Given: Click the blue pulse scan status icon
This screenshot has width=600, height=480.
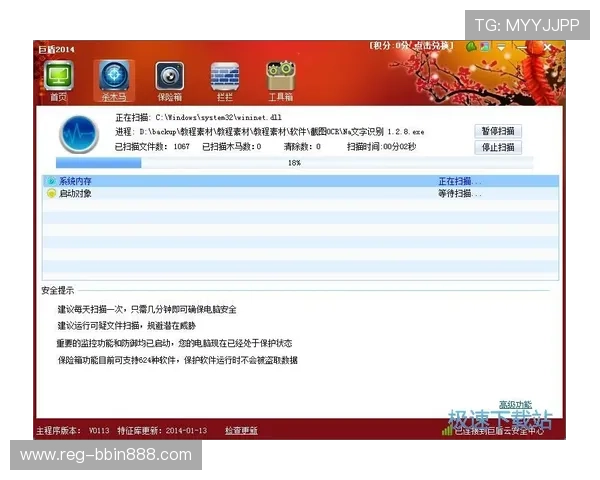Looking at the screenshot, I should click(79, 134).
